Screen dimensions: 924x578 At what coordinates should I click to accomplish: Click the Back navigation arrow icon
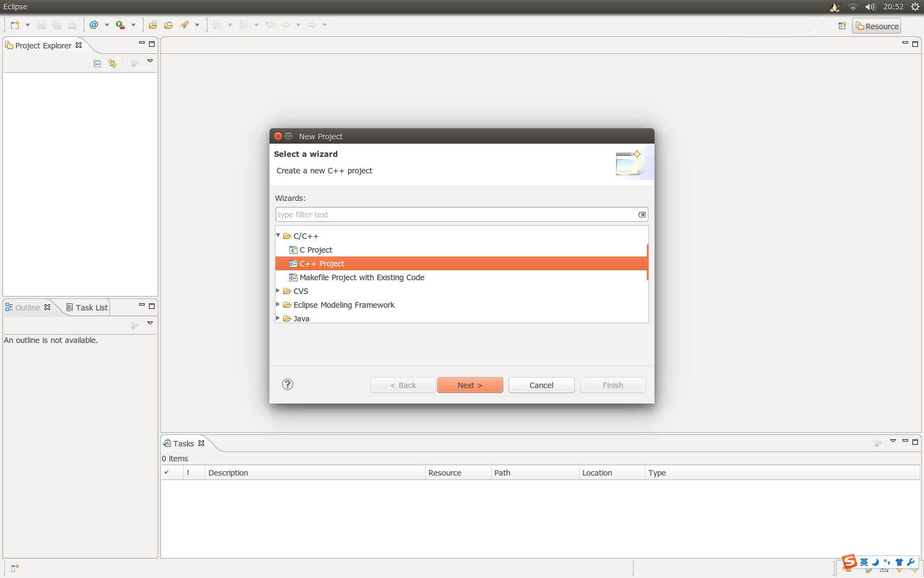pos(285,25)
